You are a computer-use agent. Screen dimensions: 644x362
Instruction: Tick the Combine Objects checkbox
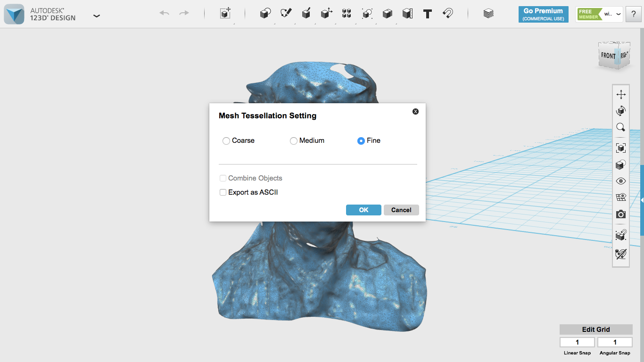click(223, 178)
